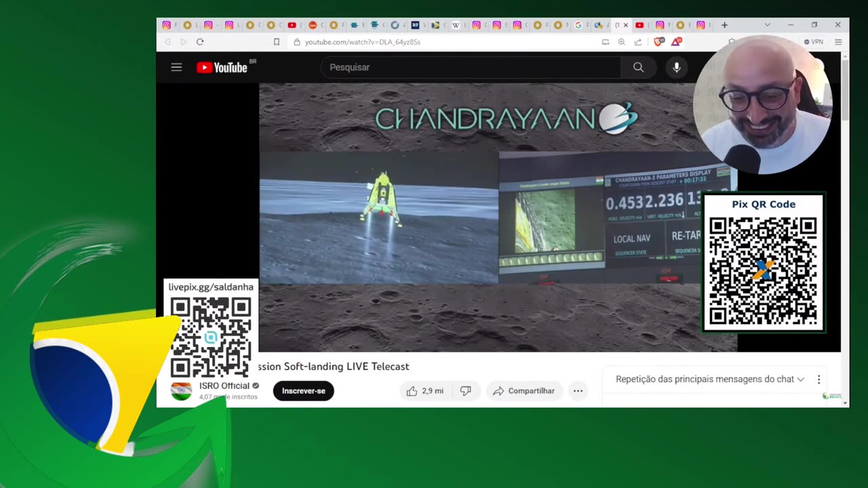Image resolution: width=868 pixels, height=488 pixels.
Task: Switch to the tab with 27 icon
Action: (x=415, y=25)
